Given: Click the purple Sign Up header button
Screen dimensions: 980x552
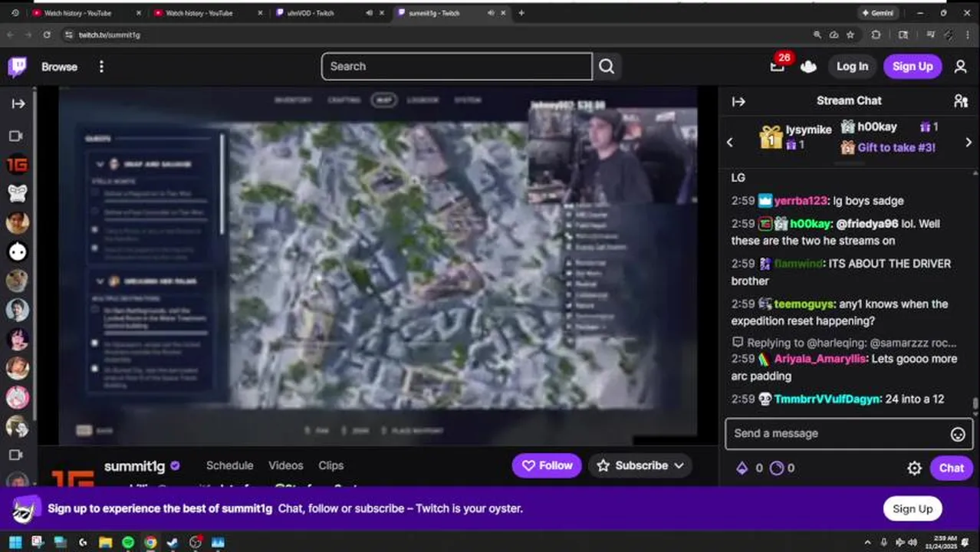Looking at the screenshot, I should [913, 67].
